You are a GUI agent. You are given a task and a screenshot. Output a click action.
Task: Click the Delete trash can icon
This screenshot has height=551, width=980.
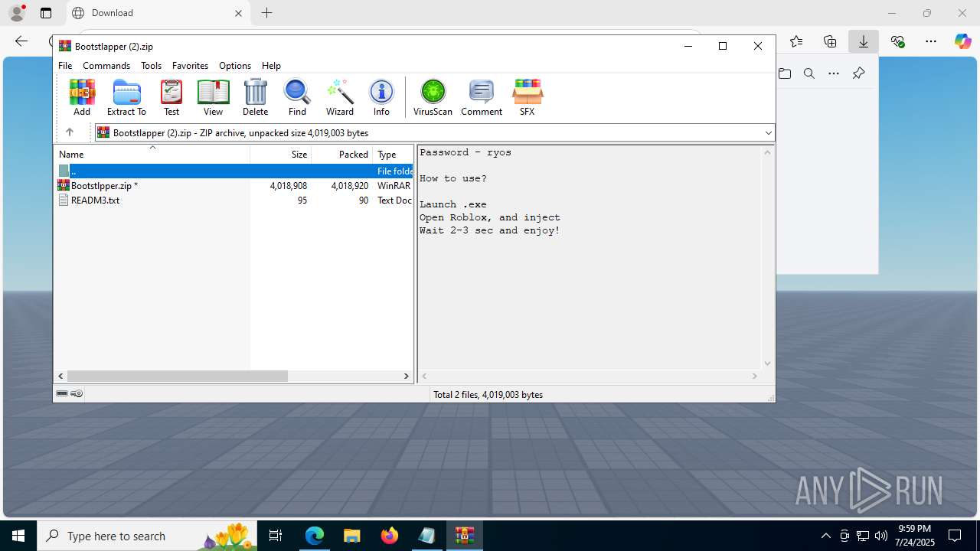[255, 97]
